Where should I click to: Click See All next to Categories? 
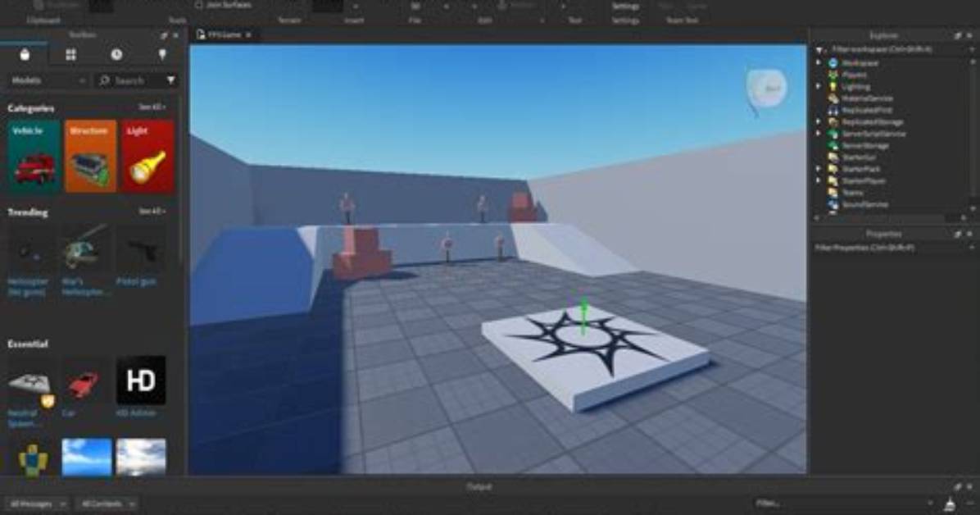tap(152, 107)
